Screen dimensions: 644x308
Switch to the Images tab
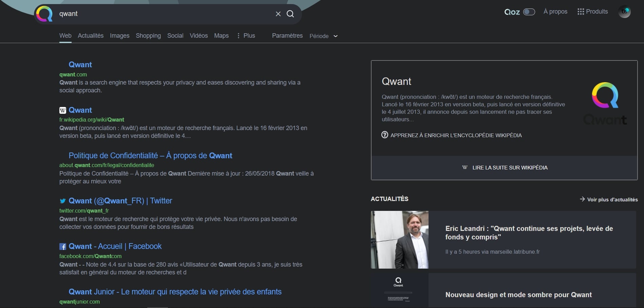tap(119, 35)
